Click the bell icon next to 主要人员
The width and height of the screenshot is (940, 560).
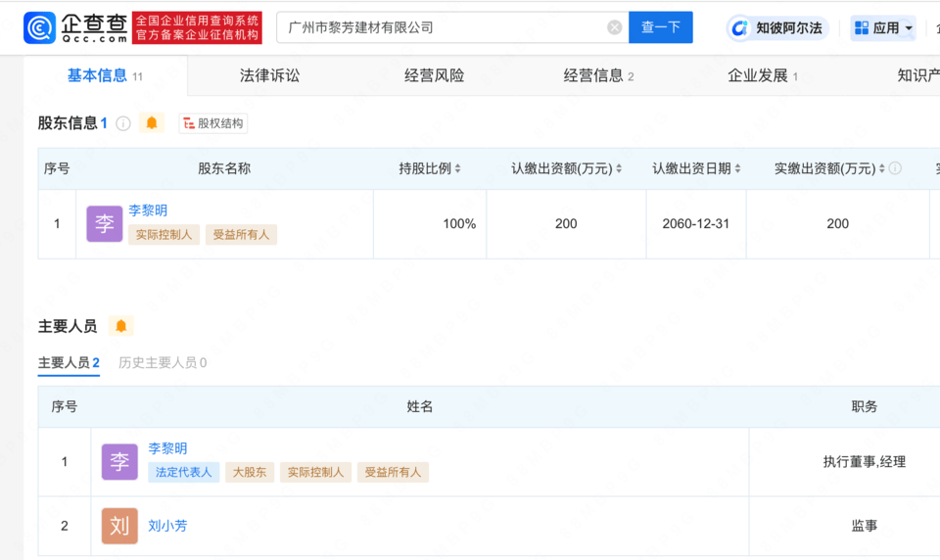(x=121, y=326)
